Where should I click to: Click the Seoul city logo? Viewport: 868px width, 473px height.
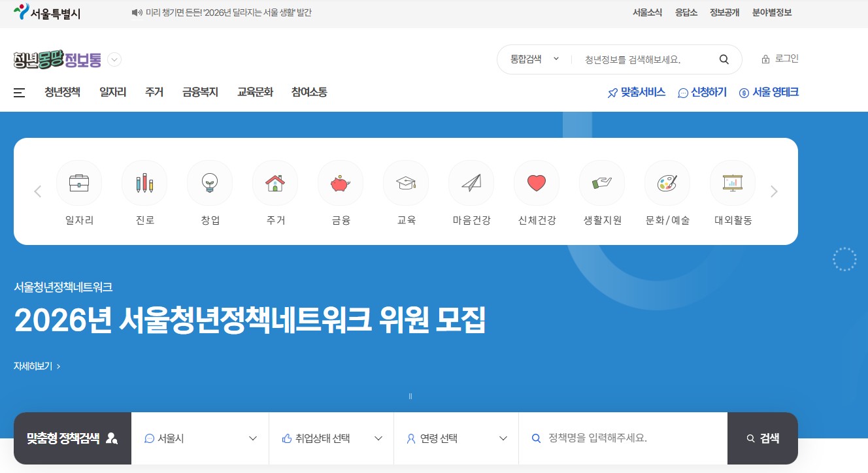tap(47, 12)
